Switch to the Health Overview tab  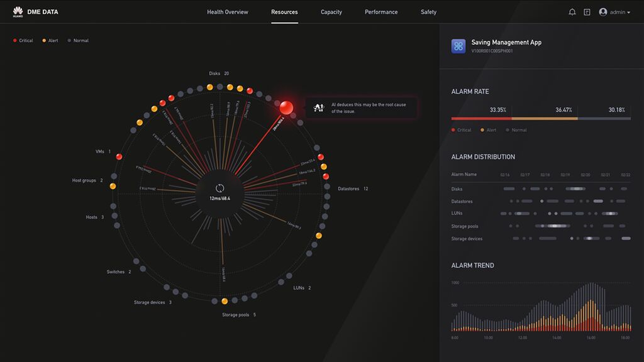[x=227, y=12]
